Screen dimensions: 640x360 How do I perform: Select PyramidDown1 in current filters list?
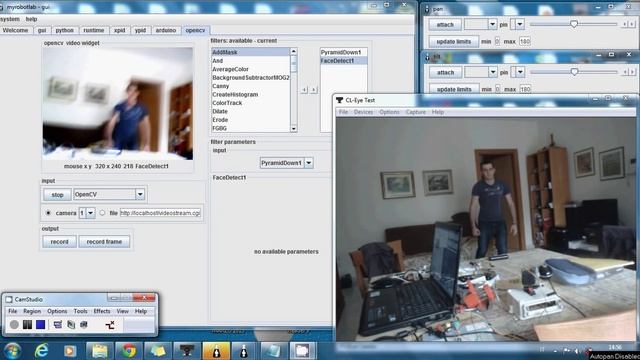[344, 52]
